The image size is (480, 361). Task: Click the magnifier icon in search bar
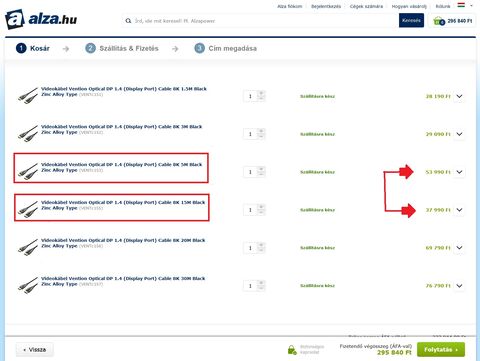click(128, 21)
